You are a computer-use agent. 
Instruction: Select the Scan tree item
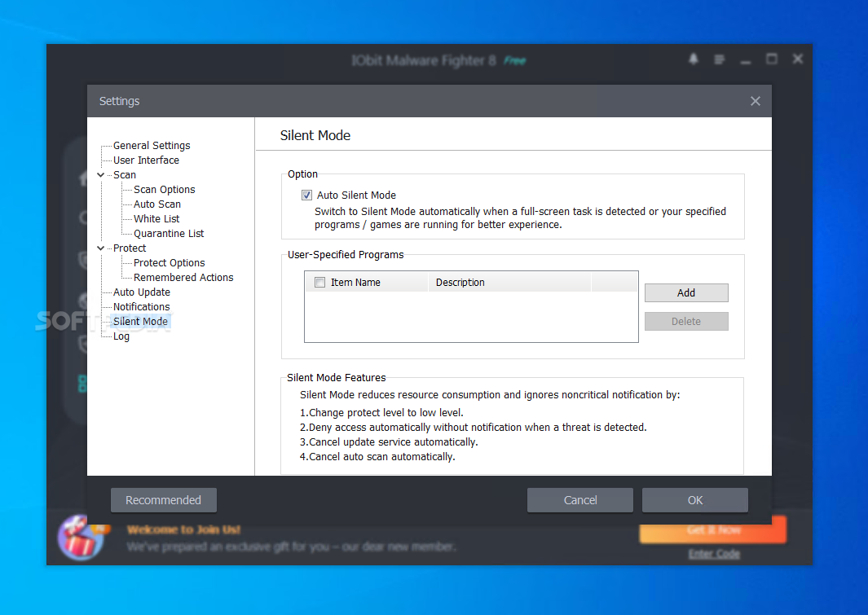coord(125,175)
